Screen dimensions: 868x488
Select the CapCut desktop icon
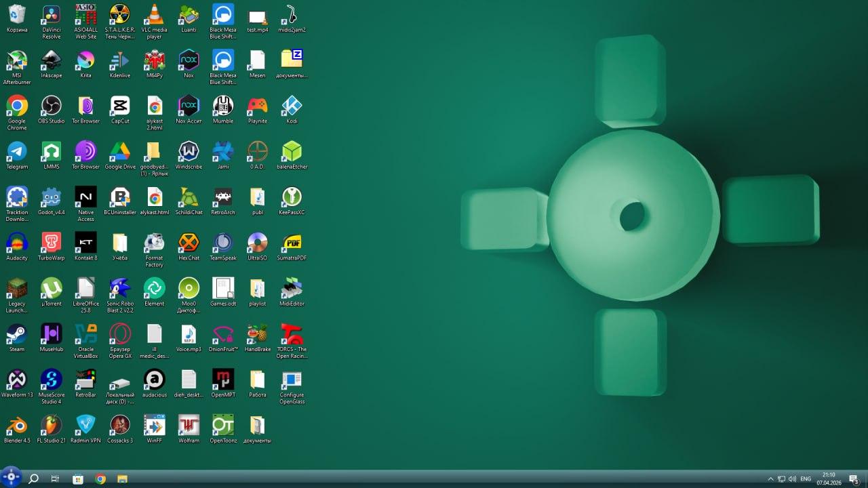119,110
